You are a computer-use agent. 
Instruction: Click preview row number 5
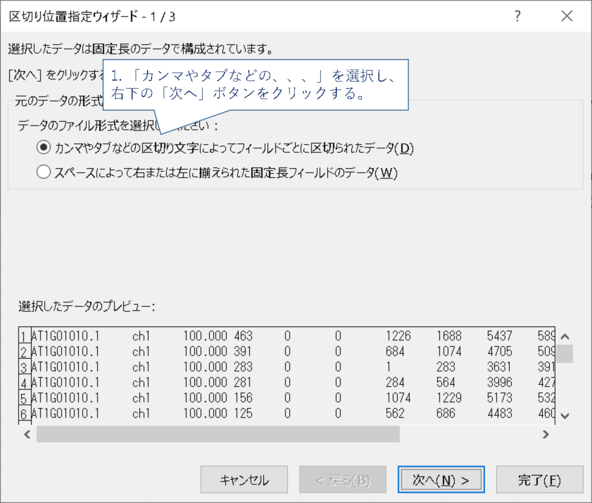(x=24, y=398)
